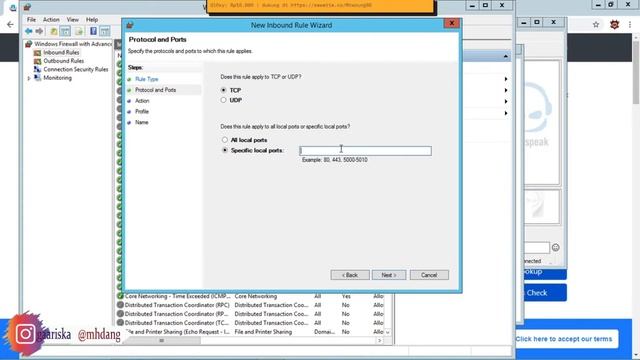Toggle the Show/Hide Console Tree icon
Image resolution: width=640 pixels, height=360 pixels.
(x=65, y=31)
